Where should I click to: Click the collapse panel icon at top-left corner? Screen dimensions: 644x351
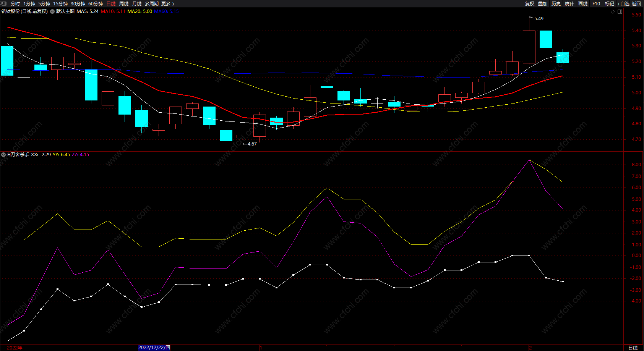coord(3,3)
